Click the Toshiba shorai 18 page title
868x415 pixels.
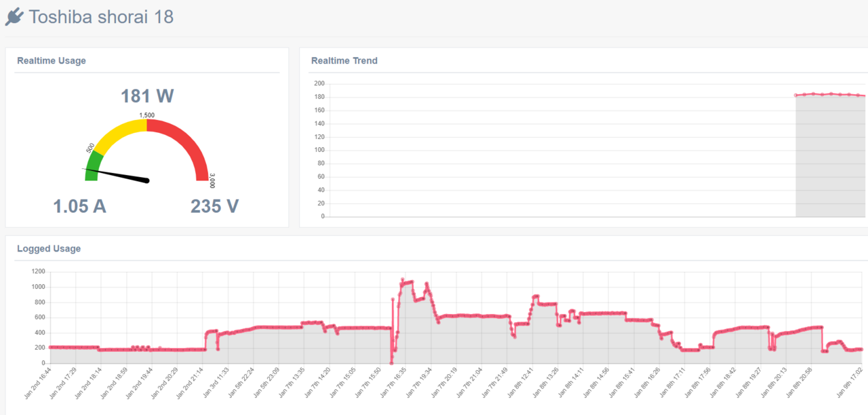[x=101, y=17]
